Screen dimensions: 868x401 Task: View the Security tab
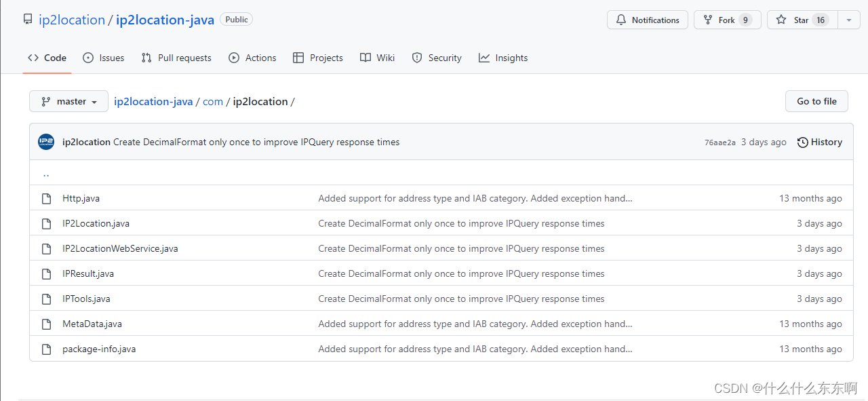(437, 58)
